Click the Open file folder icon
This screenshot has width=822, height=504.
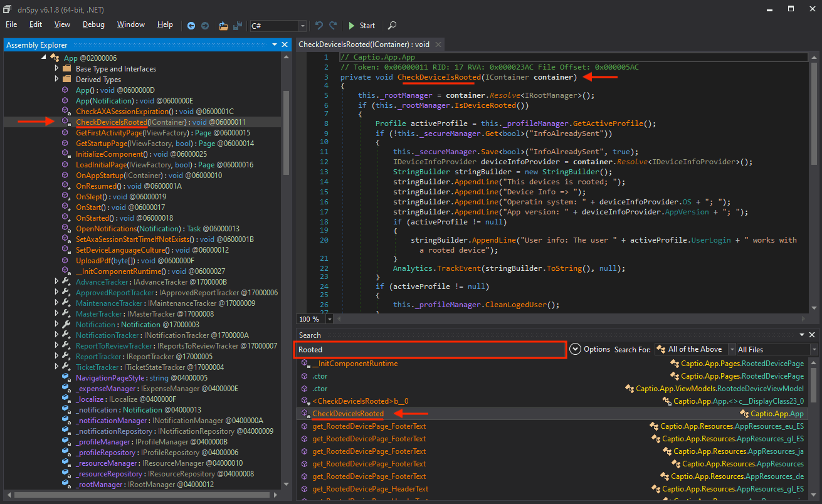224,26
